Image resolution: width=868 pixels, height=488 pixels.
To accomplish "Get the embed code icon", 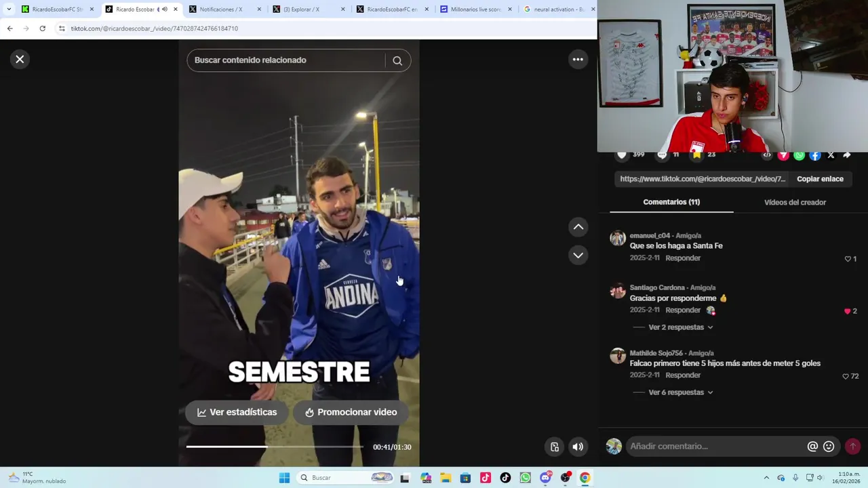I will (x=766, y=155).
